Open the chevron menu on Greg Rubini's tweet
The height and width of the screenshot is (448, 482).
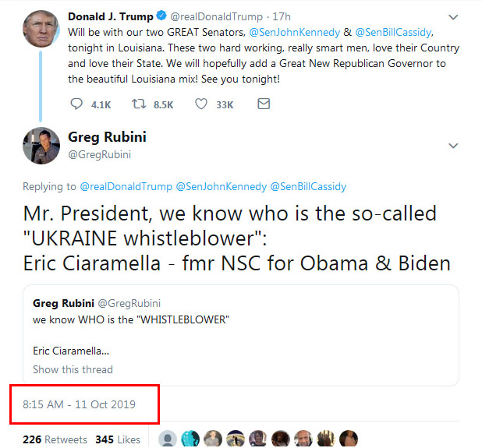[453, 146]
